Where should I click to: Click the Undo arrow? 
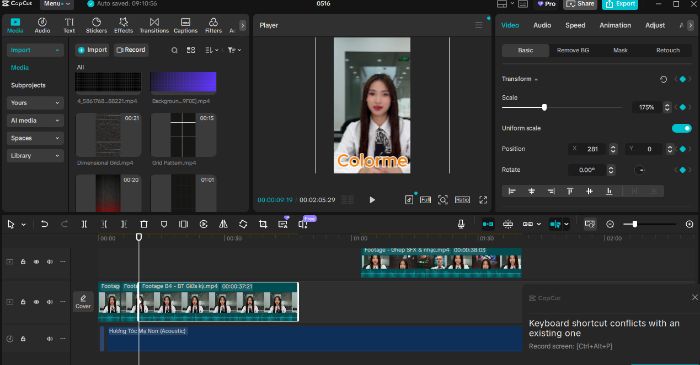click(x=44, y=224)
